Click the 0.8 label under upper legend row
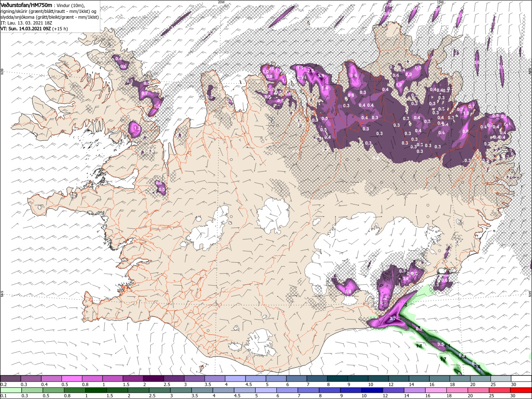 pos(85,384)
